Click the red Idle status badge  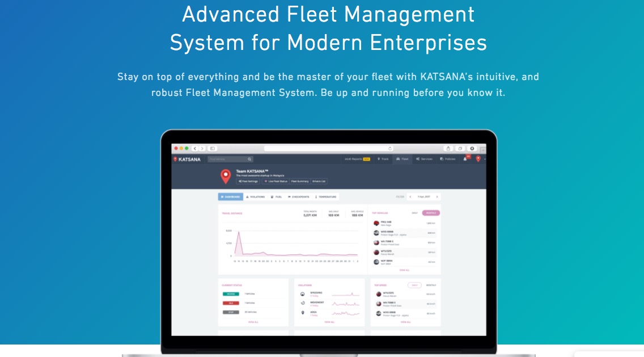231,303
